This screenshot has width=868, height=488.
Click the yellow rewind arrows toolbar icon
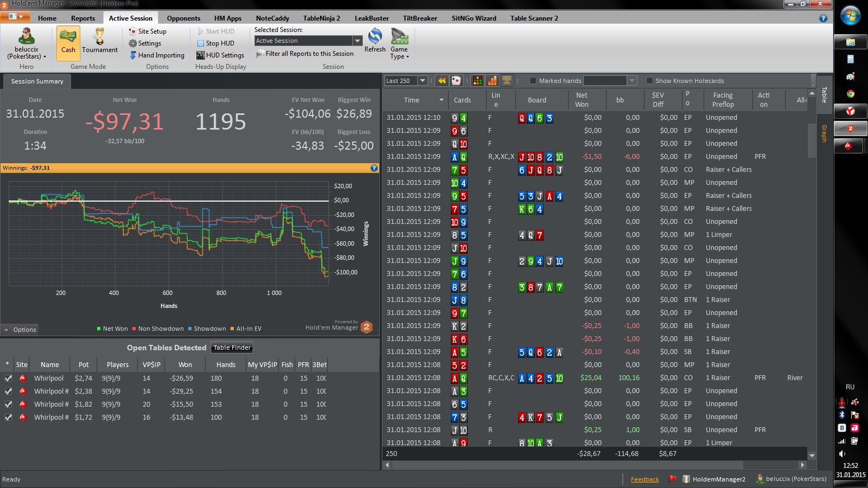(442, 81)
